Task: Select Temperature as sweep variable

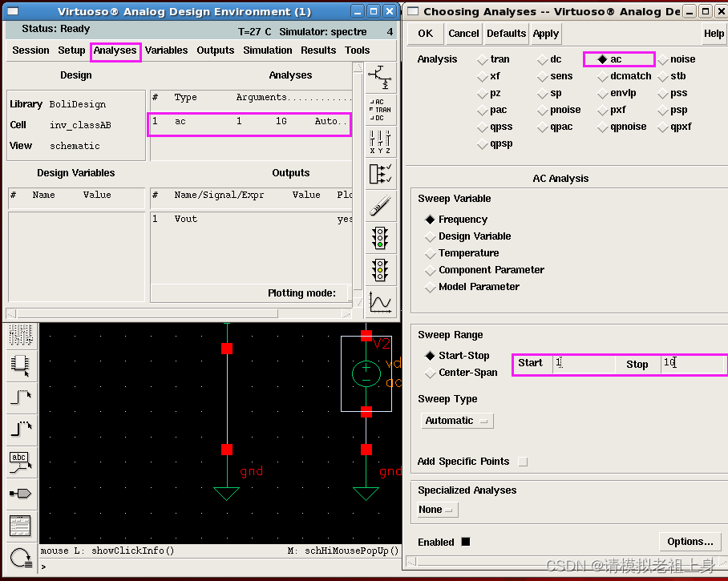Action: click(431, 253)
